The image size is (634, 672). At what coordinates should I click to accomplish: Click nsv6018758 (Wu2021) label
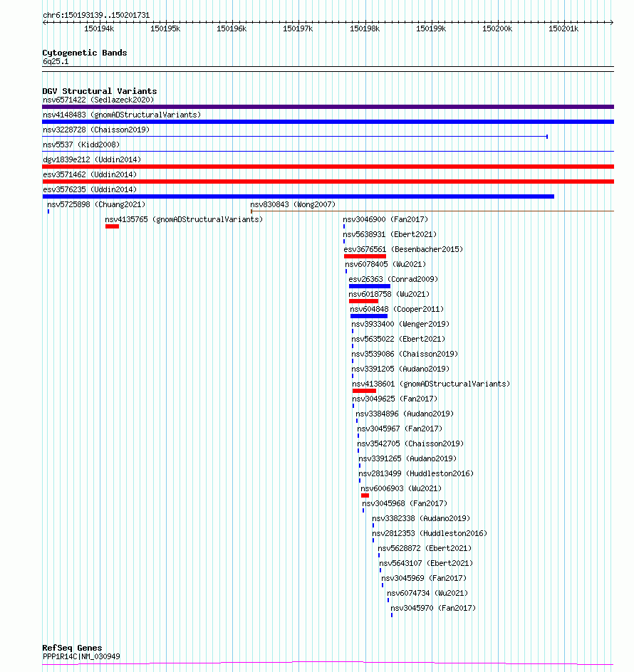389,295
